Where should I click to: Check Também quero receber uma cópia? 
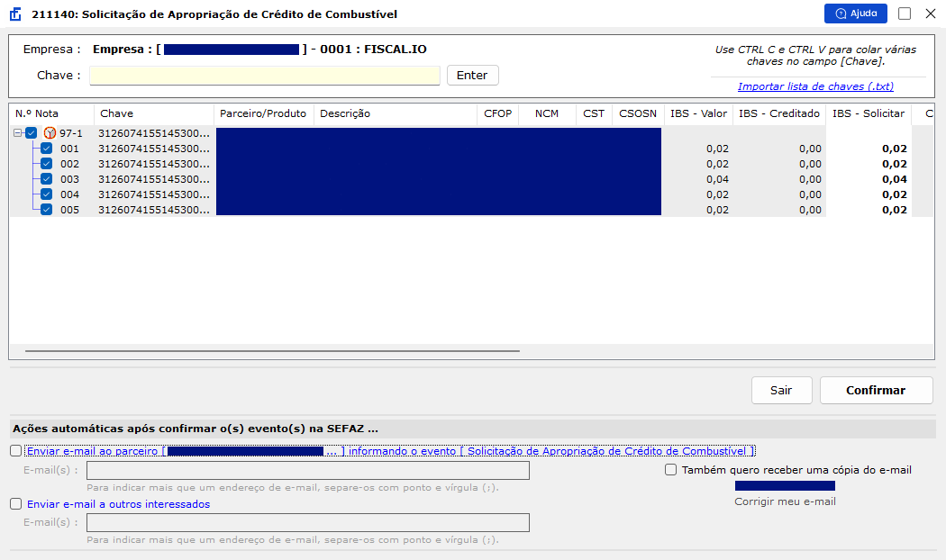[670, 470]
